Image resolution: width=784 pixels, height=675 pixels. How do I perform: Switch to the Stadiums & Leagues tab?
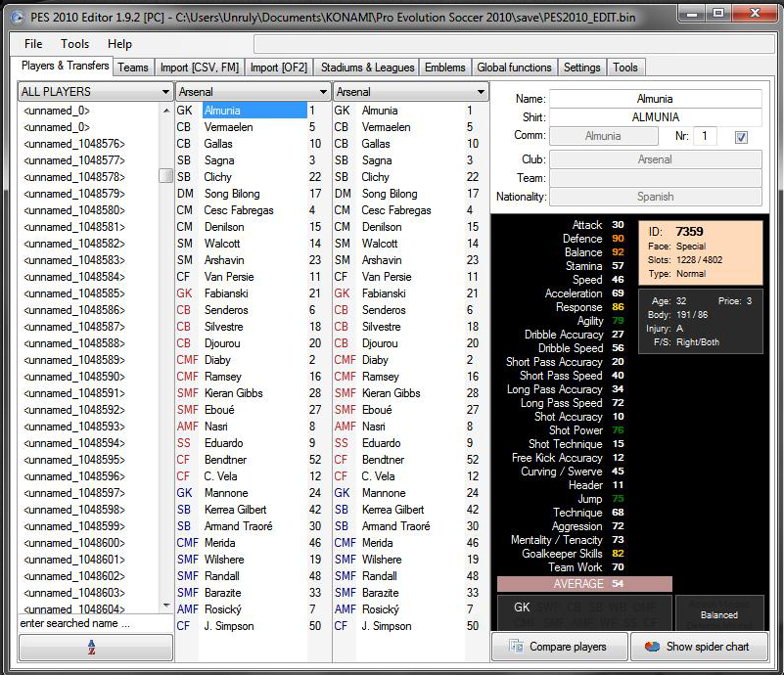pos(367,67)
